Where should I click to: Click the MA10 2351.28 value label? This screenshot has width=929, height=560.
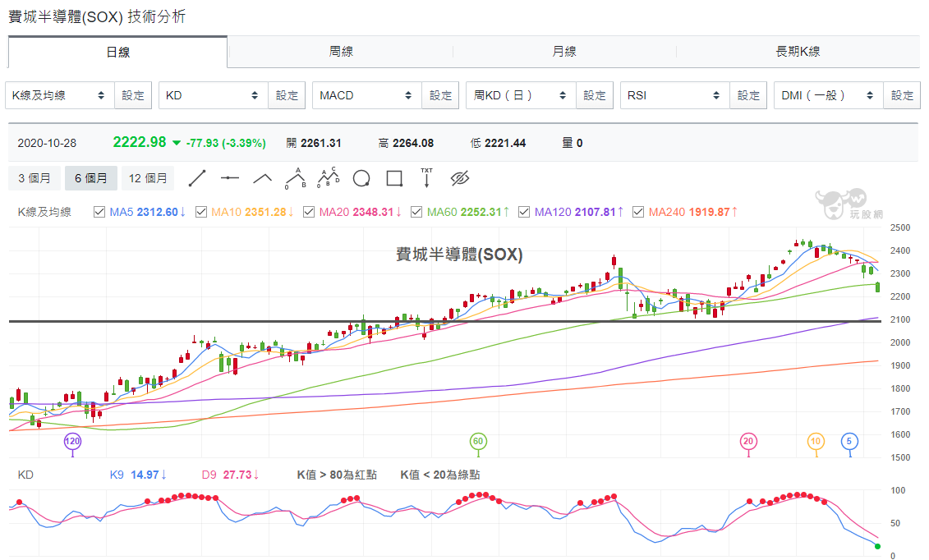click(252, 212)
